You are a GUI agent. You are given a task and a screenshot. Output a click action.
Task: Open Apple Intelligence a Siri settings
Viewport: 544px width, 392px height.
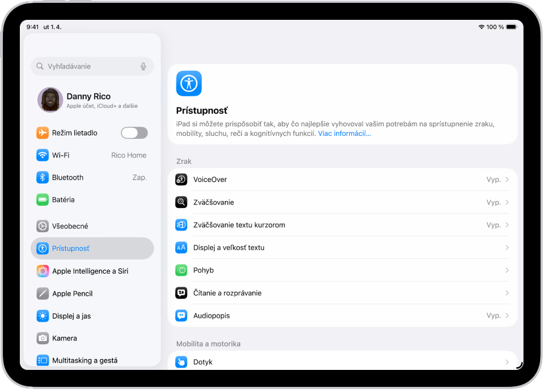pos(92,271)
